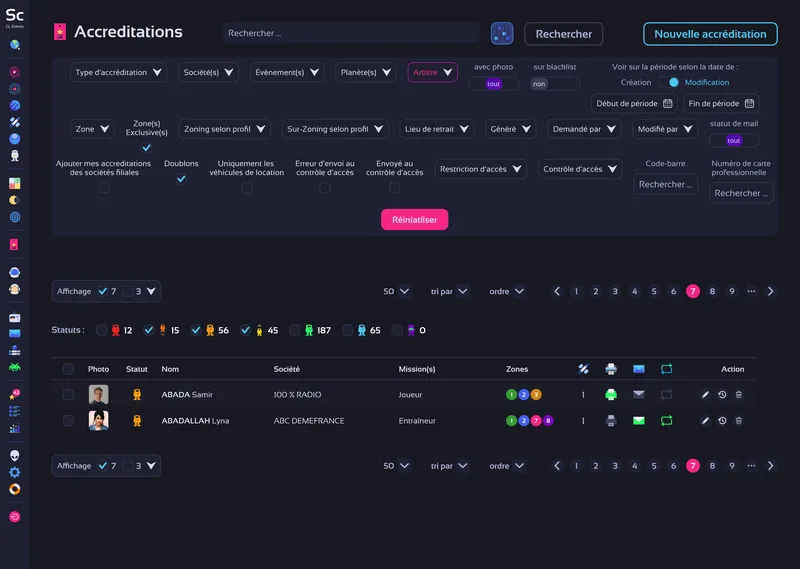Open the satellite icon in the sidebar
The height and width of the screenshot is (569, 800).
(x=15, y=122)
